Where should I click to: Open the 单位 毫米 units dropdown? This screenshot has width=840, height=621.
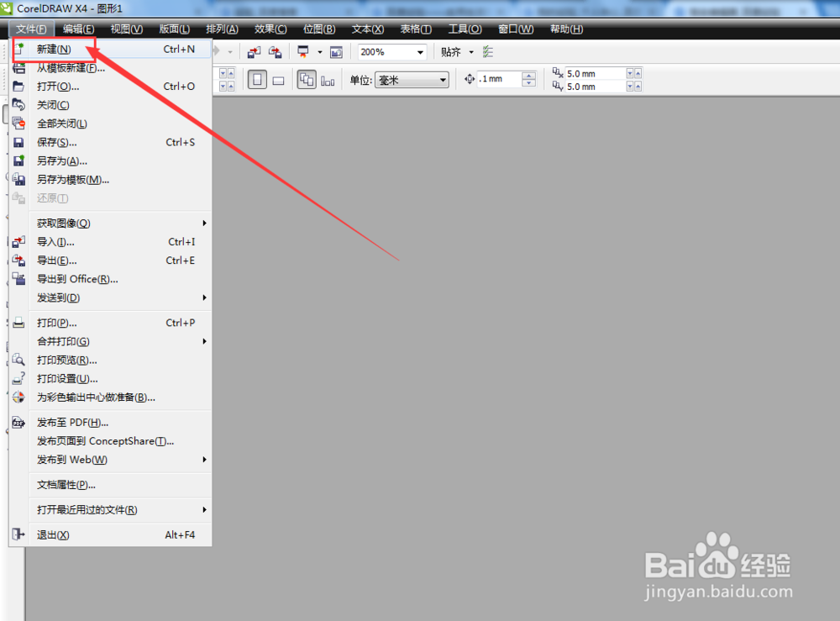[x=443, y=81]
